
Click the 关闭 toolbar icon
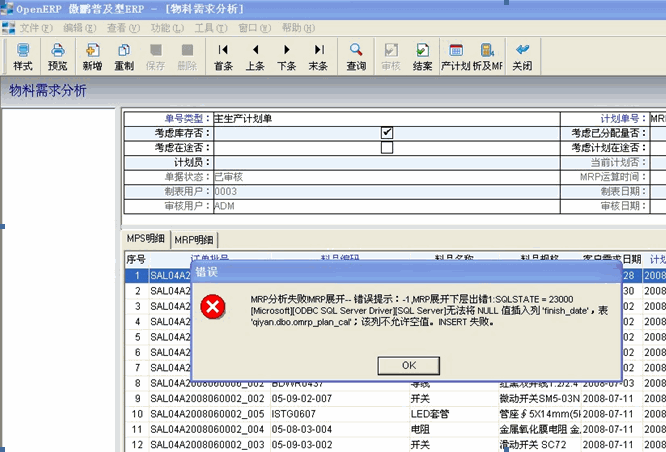522,56
